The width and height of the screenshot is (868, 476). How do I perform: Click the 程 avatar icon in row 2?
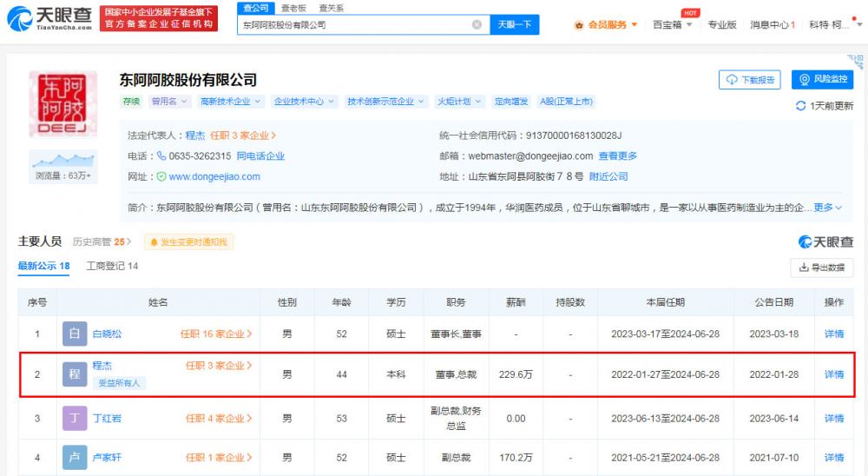tap(74, 374)
